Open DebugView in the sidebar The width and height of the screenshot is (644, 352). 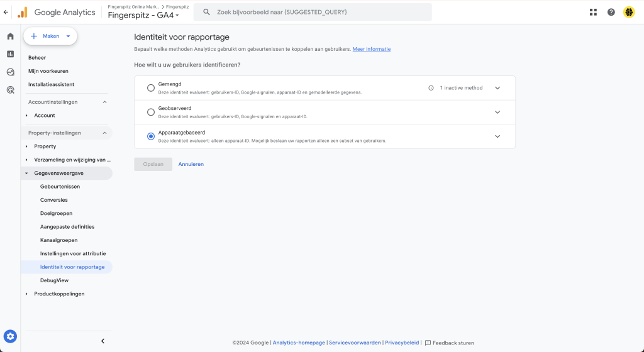pos(54,280)
